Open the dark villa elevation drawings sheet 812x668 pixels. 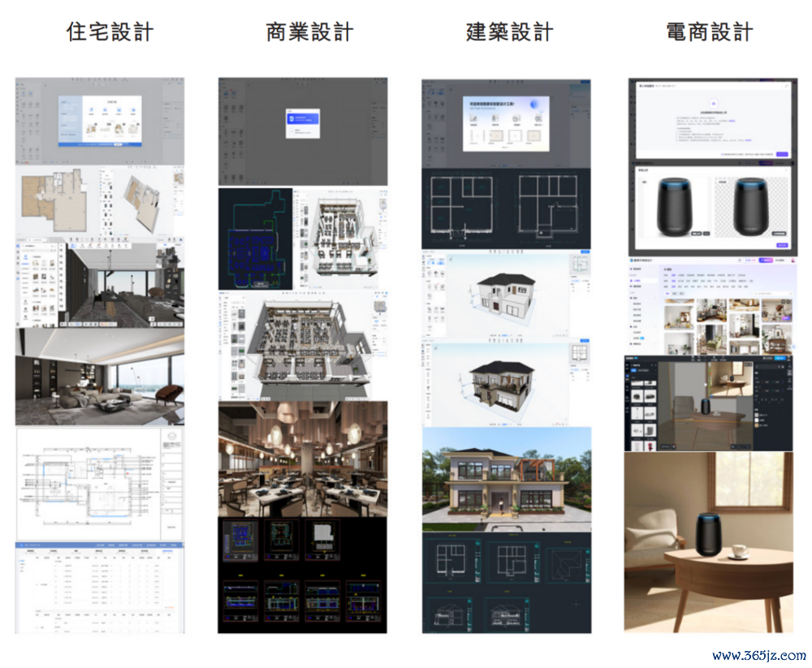(507, 583)
